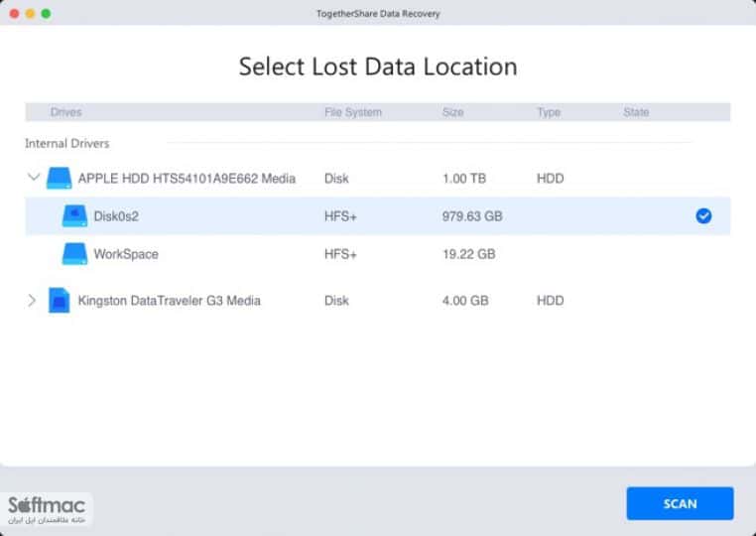Click the 19.22 GB size value
Screen dimensions: 756x536
(x=468, y=254)
